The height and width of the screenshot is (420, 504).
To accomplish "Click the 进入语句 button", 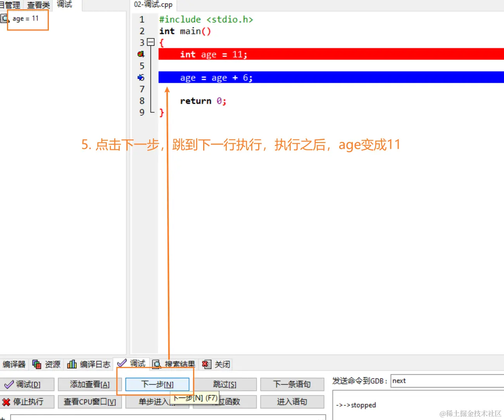I will click(292, 402).
